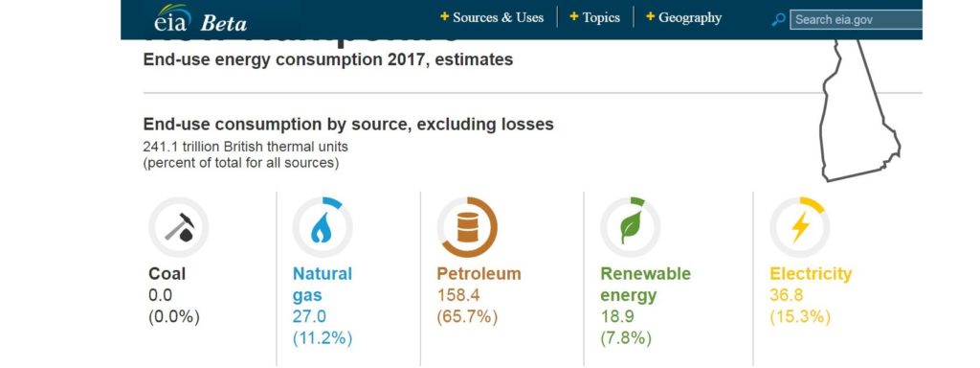The width and height of the screenshot is (980, 368).
Task: Click the eia Beta logo
Action: pos(200,19)
